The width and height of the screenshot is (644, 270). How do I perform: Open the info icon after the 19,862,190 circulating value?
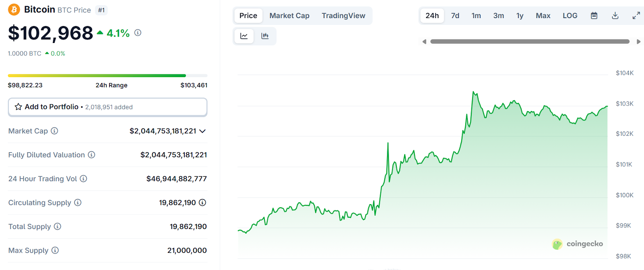pyautogui.click(x=202, y=202)
